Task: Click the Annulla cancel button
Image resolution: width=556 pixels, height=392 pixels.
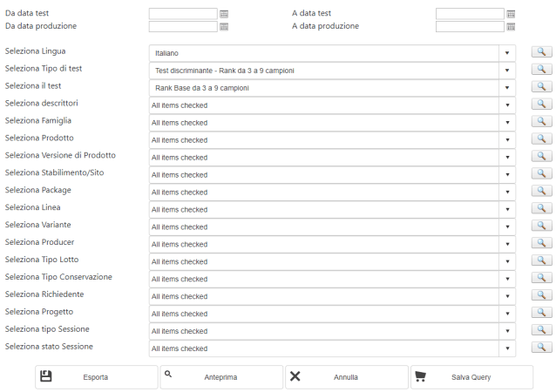Action: pyautogui.click(x=346, y=377)
